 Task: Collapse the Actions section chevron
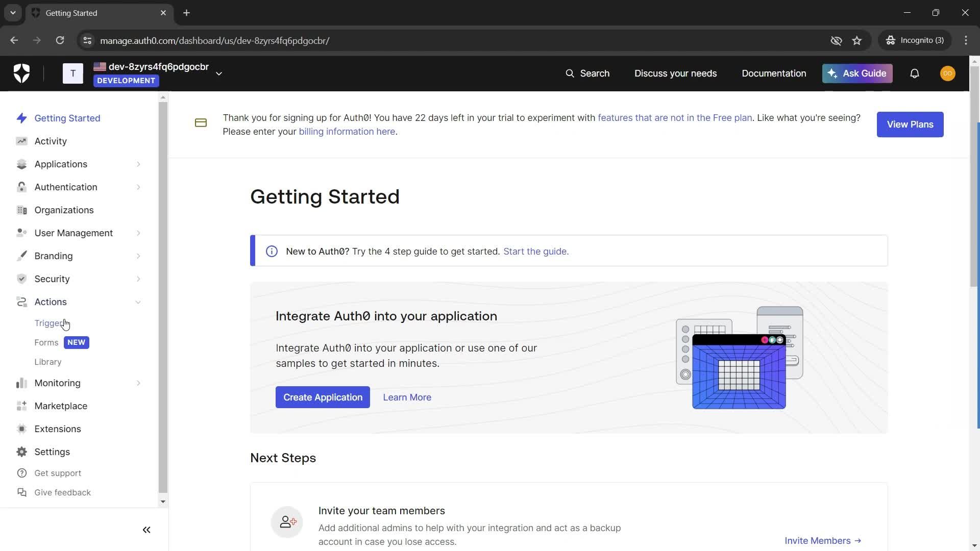tap(138, 302)
